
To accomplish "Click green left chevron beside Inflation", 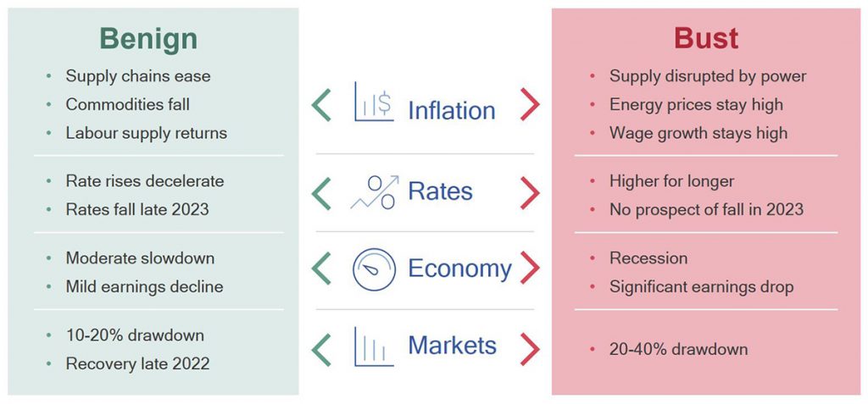I will click(321, 104).
